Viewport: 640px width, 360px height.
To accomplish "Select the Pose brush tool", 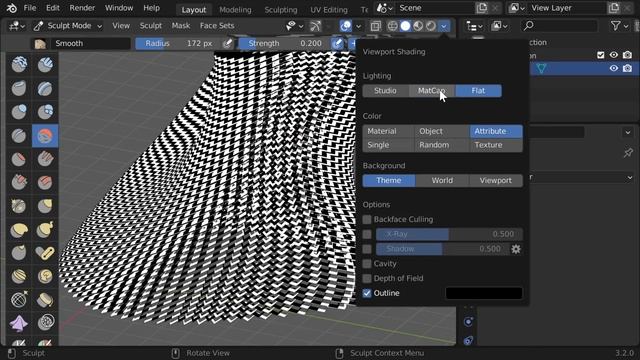I will pyautogui.click(x=45, y=253).
